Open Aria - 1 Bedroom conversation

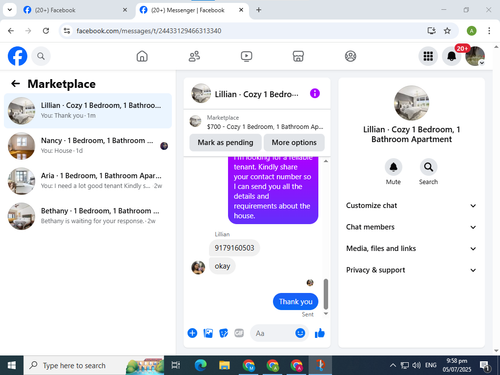point(88,181)
